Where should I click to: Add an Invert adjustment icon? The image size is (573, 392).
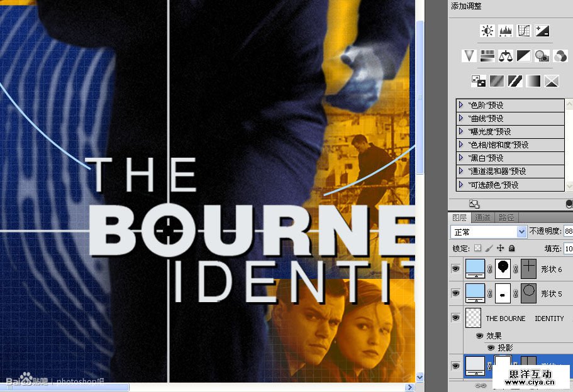pyautogui.click(x=479, y=80)
